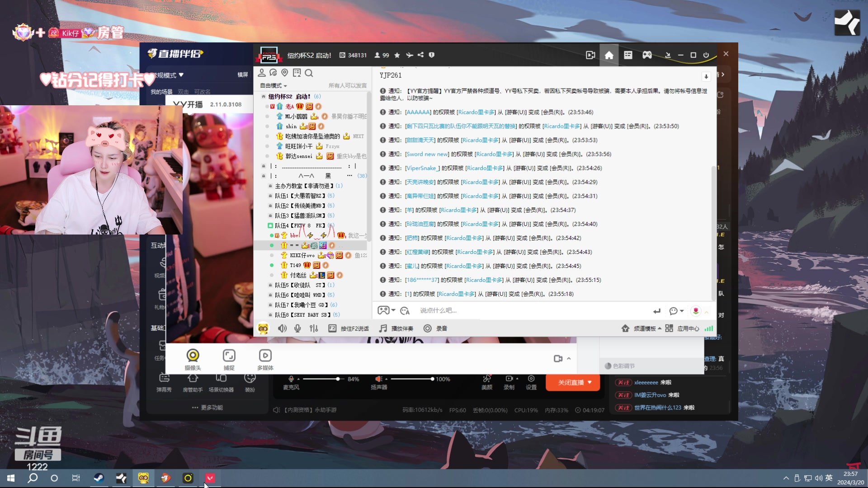Collapse the 纽约杯S2 启动! root channel
Image resolution: width=868 pixels, height=488 pixels.
click(x=264, y=96)
